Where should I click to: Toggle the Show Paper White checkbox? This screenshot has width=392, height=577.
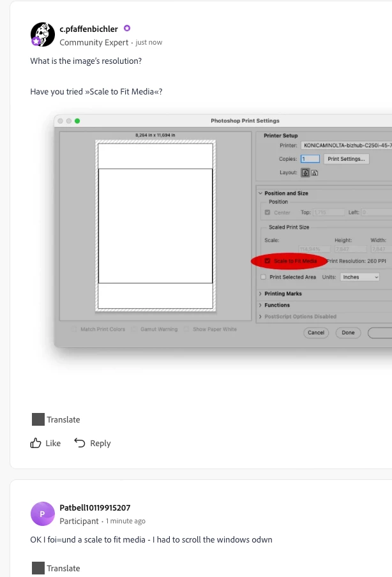[186, 329]
